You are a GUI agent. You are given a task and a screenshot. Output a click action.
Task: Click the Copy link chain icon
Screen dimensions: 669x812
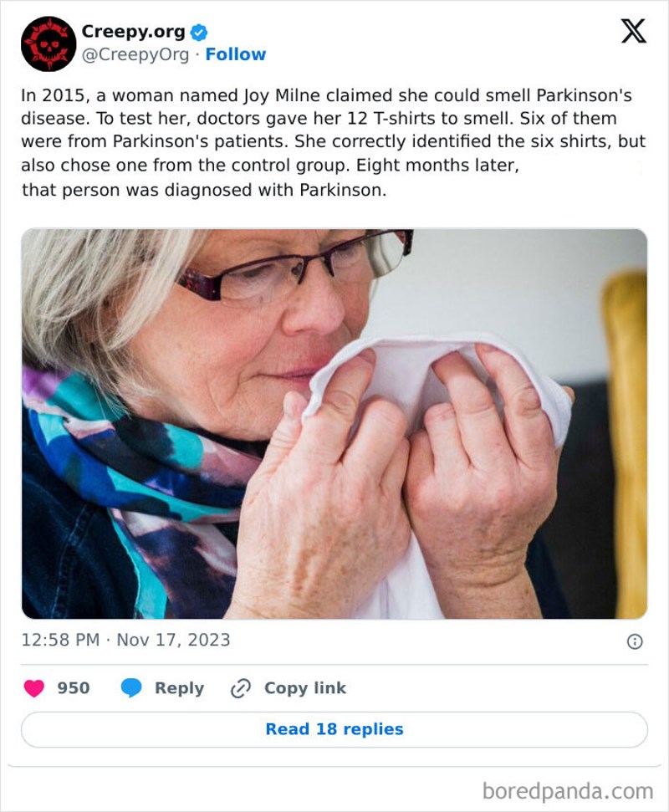tap(239, 687)
